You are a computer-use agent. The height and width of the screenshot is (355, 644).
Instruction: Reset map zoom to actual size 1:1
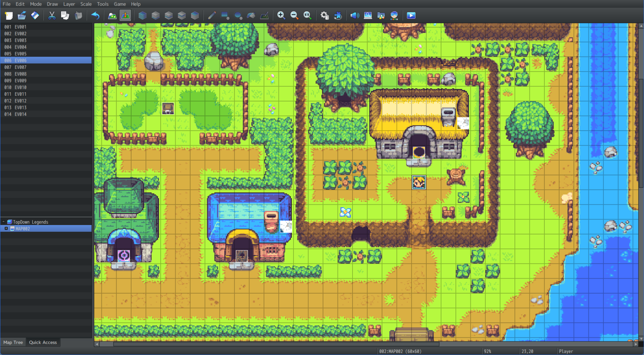click(308, 15)
